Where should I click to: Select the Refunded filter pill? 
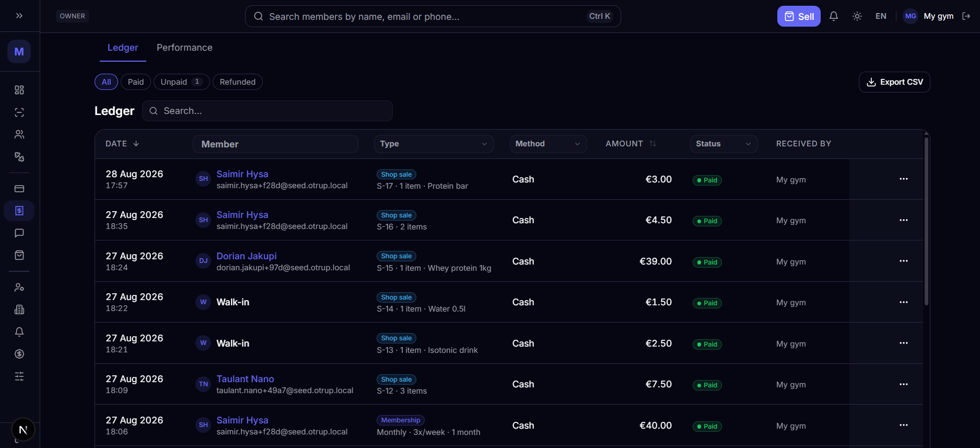pyautogui.click(x=238, y=82)
